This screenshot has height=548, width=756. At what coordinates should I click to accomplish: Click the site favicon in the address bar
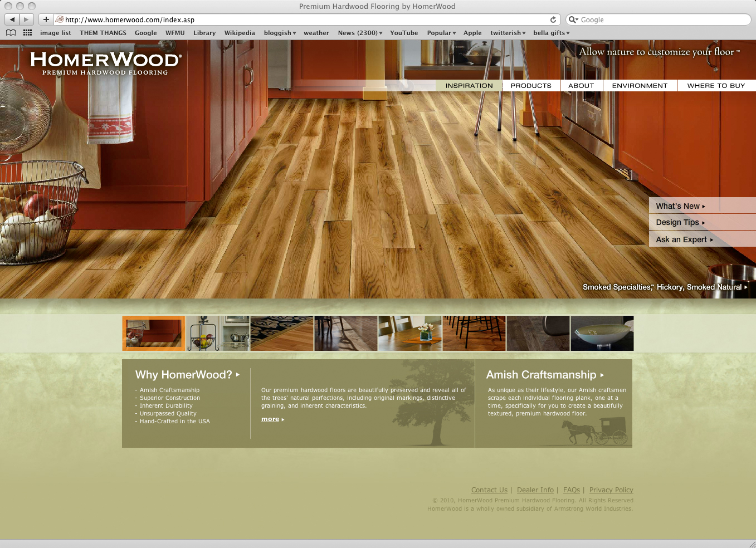(x=60, y=19)
